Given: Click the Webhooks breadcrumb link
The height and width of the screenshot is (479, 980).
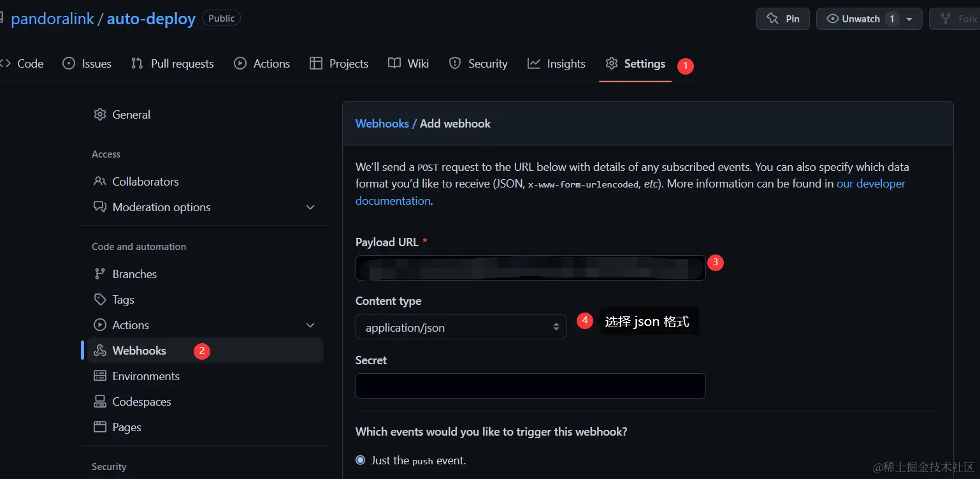Looking at the screenshot, I should 382,124.
